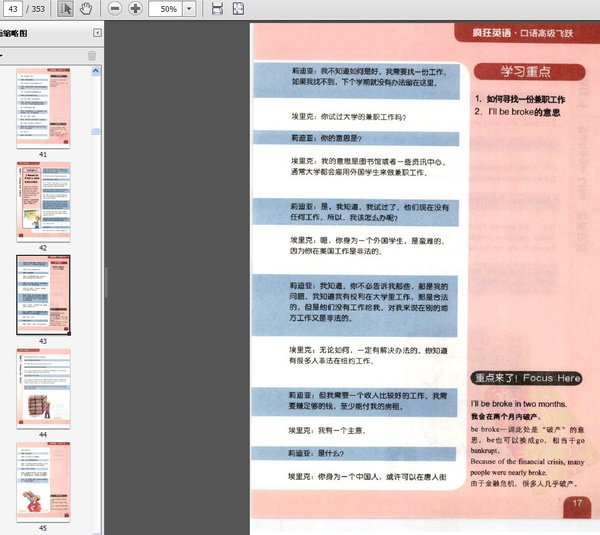Fit one full page in window
Image resolution: width=600 pixels, height=535 pixels.
(x=238, y=8)
